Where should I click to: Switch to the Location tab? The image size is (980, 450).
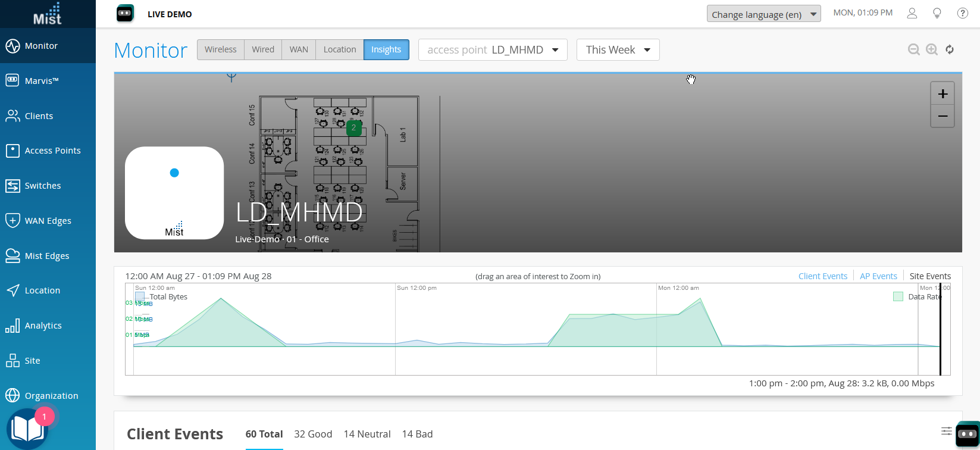[x=340, y=50]
